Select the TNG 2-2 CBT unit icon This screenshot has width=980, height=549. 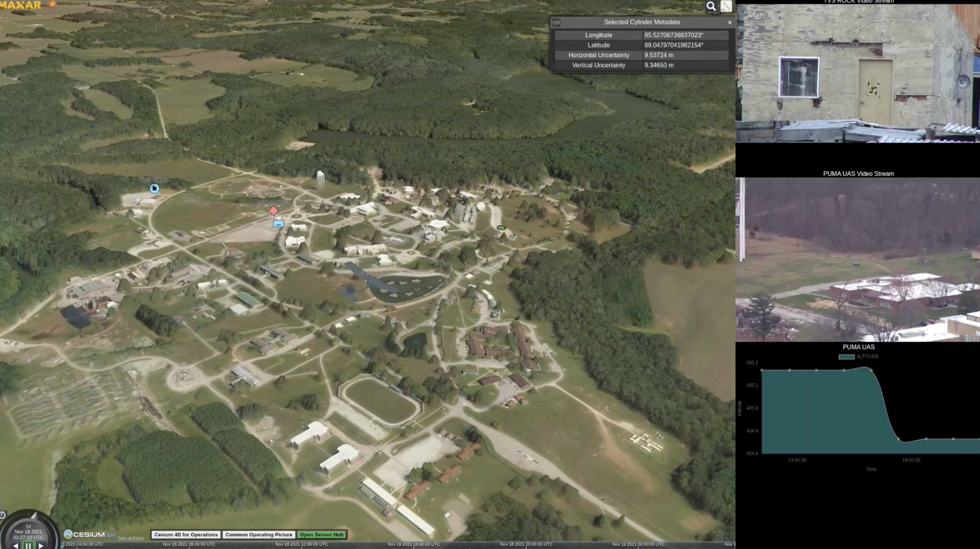[x=278, y=224]
